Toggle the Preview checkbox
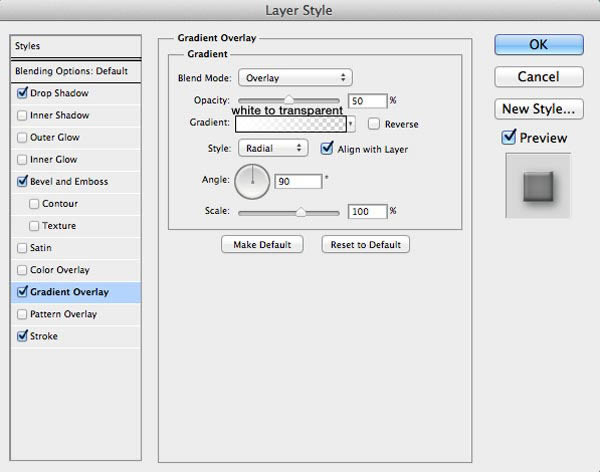This screenshot has height=472, width=600. coord(509,137)
